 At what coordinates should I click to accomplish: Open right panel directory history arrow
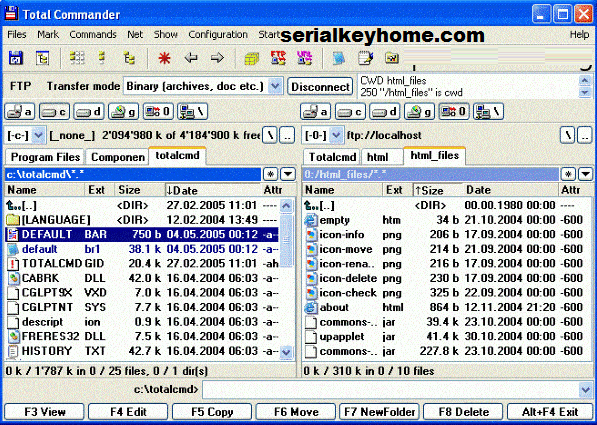click(x=586, y=174)
